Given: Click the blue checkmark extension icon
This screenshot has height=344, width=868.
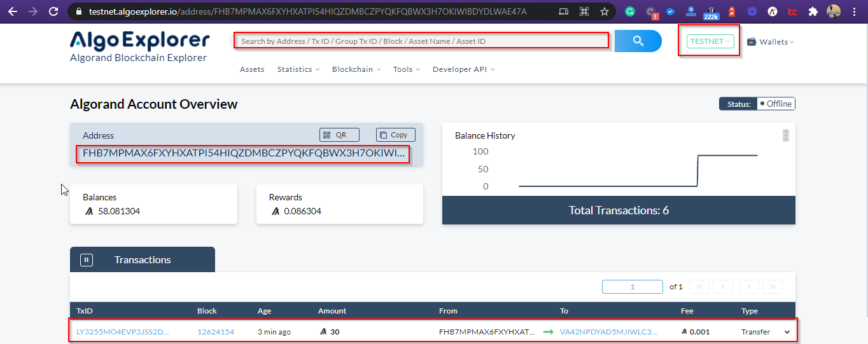Looking at the screenshot, I should (x=670, y=11).
